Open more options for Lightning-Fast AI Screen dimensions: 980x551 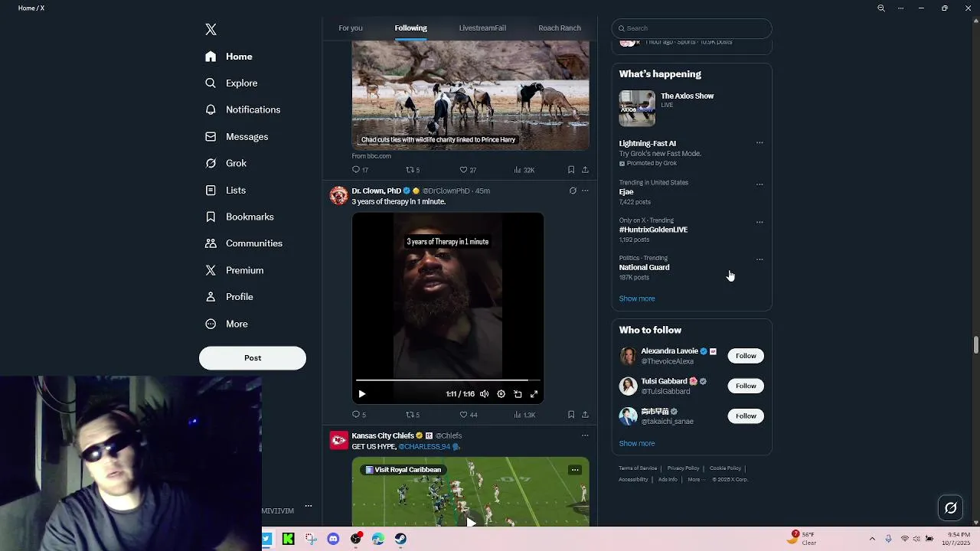click(x=759, y=143)
